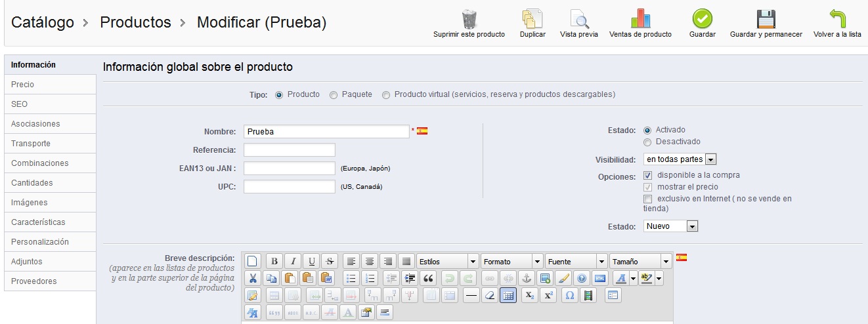Select the Paquete type radio button
868x324 pixels.
click(x=334, y=95)
